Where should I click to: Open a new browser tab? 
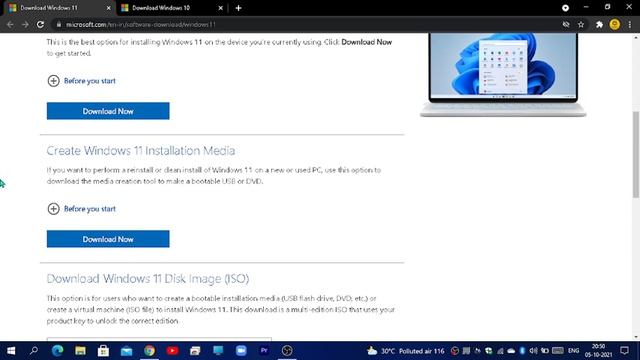238,8
